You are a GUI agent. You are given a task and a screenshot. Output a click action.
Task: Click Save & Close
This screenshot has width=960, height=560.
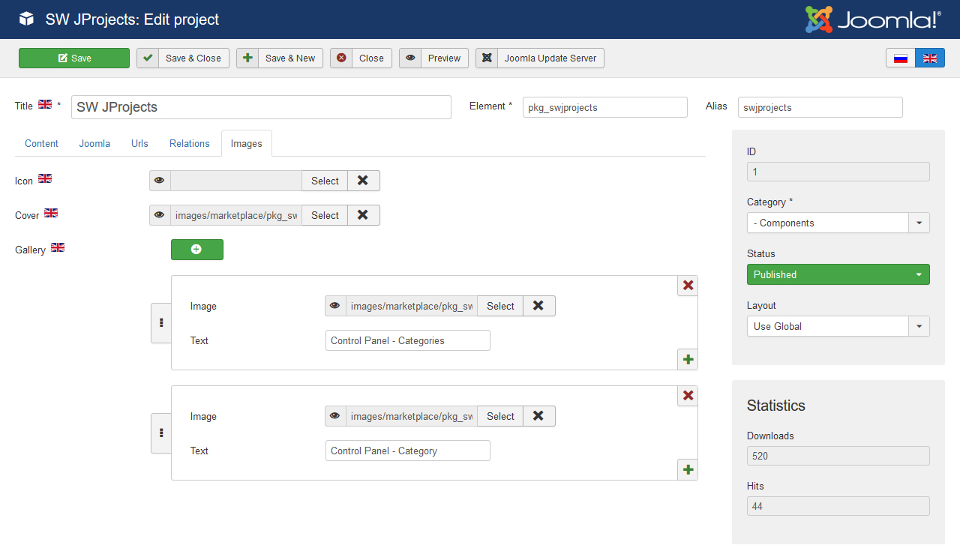(183, 58)
